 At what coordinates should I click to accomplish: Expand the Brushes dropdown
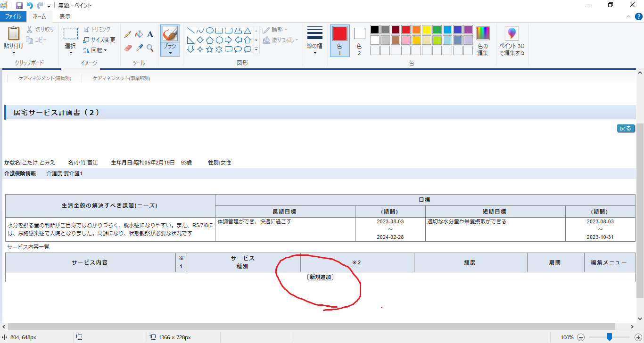pyautogui.click(x=170, y=52)
